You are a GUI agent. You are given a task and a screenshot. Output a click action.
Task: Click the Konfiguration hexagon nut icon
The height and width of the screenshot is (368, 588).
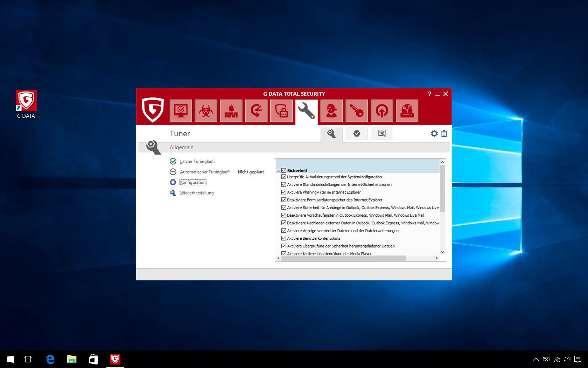point(173,182)
